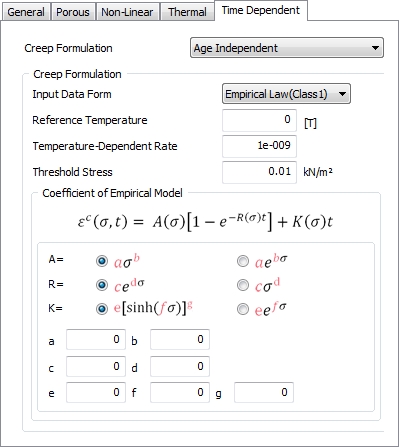Open the Time Dependent tab
This screenshot has height=447, width=399.
(261, 10)
